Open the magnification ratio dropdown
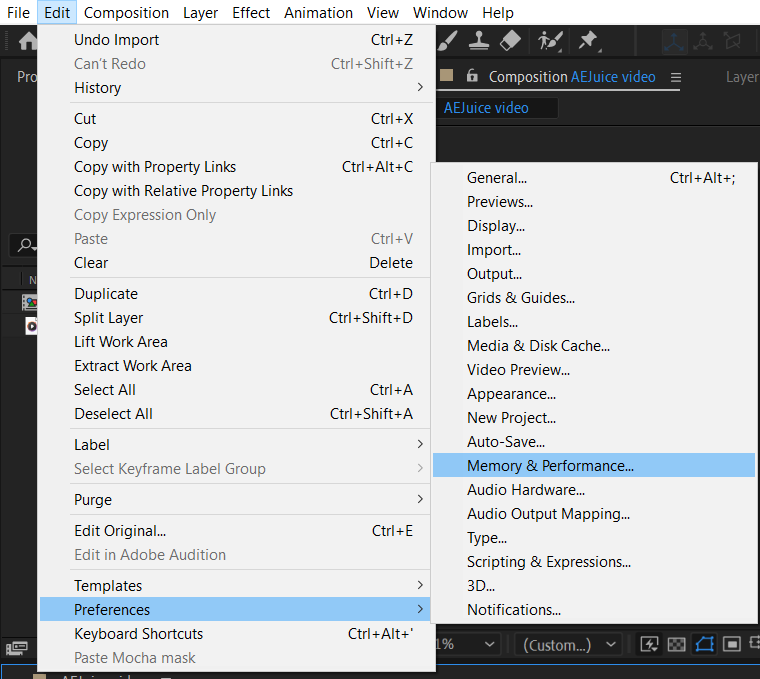Image resolution: width=760 pixels, height=679 pixels. [x=466, y=645]
